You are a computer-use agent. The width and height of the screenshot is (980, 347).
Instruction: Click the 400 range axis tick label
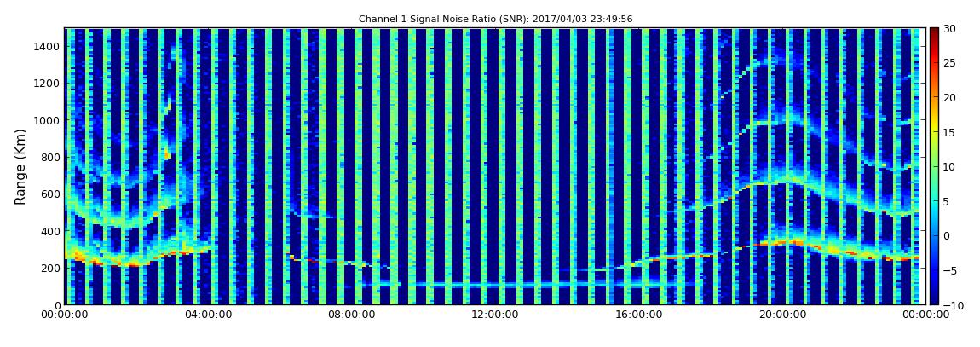point(50,231)
